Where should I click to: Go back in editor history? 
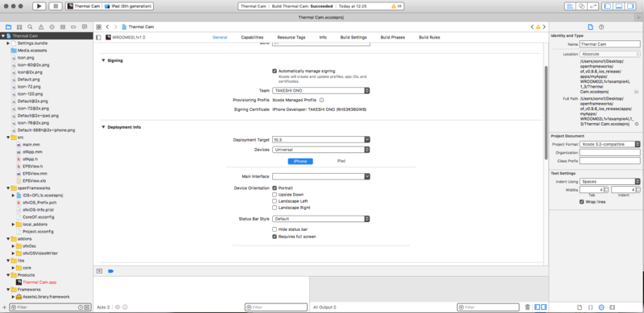[x=108, y=27]
